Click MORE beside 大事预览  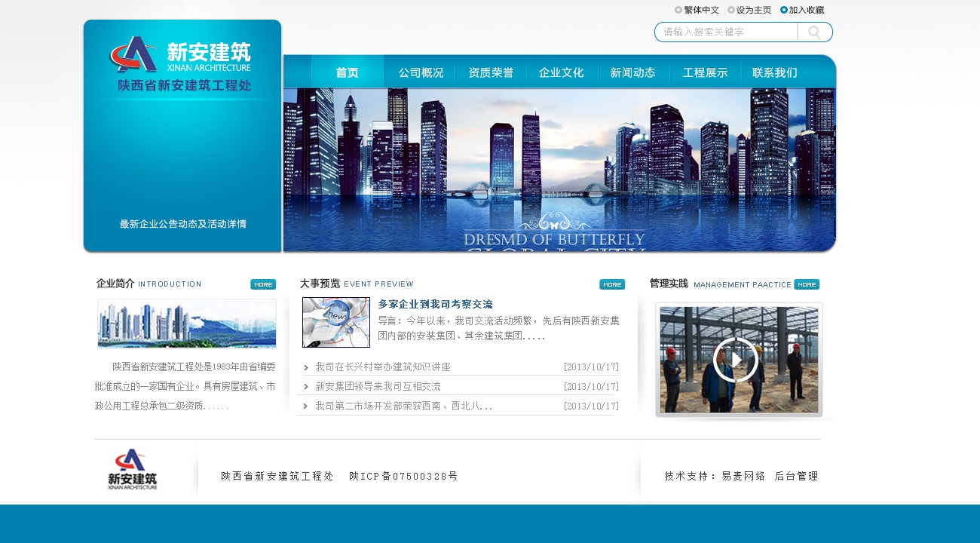[612, 284]
